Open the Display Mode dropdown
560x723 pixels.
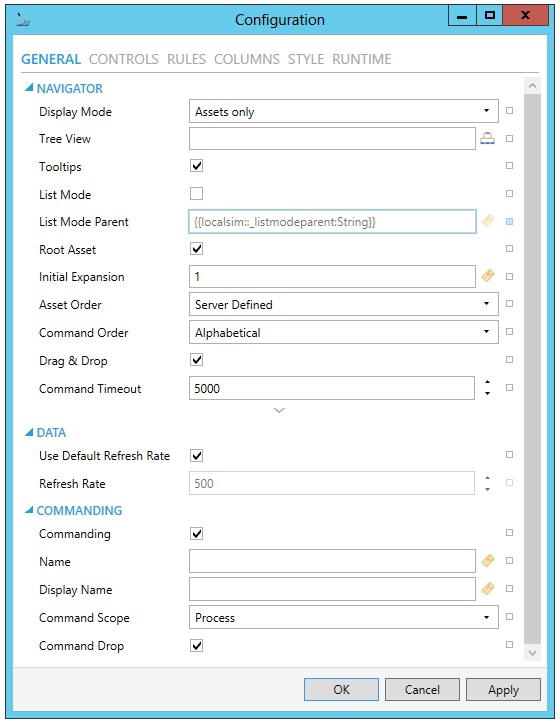344,111
